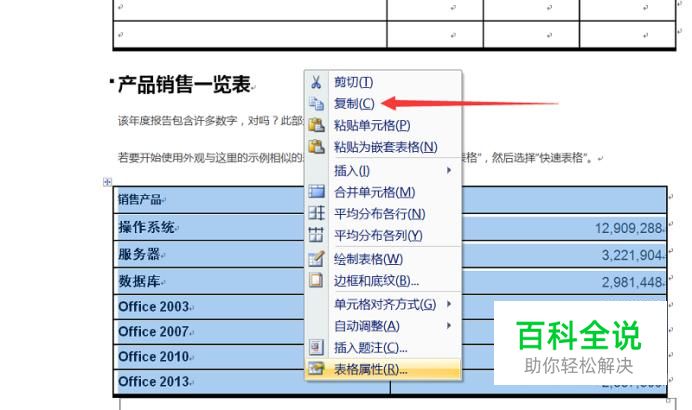This screenshot has width=692, height=410.
Task: Select 平均分布各列(Y) menu entry
Action: click(383, 235)
